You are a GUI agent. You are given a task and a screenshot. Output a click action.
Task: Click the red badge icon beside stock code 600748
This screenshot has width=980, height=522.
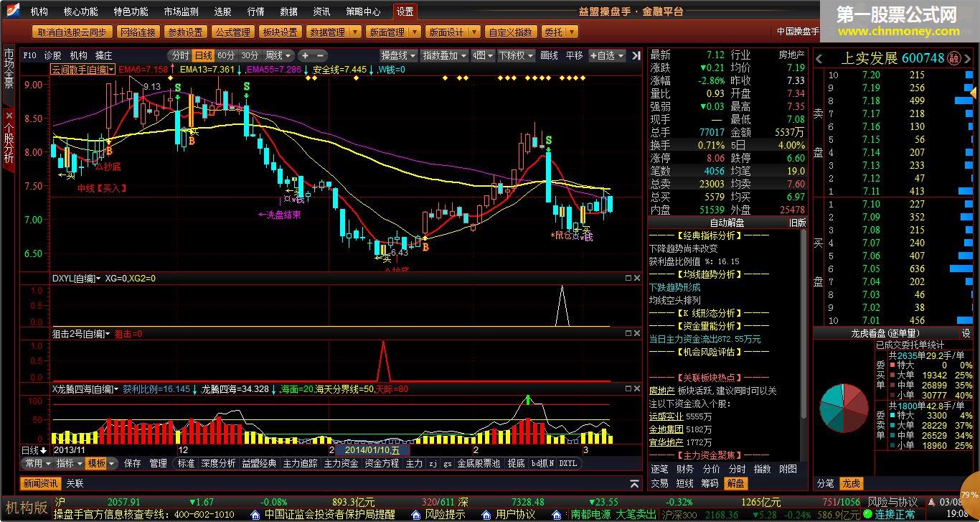(954, 58)
